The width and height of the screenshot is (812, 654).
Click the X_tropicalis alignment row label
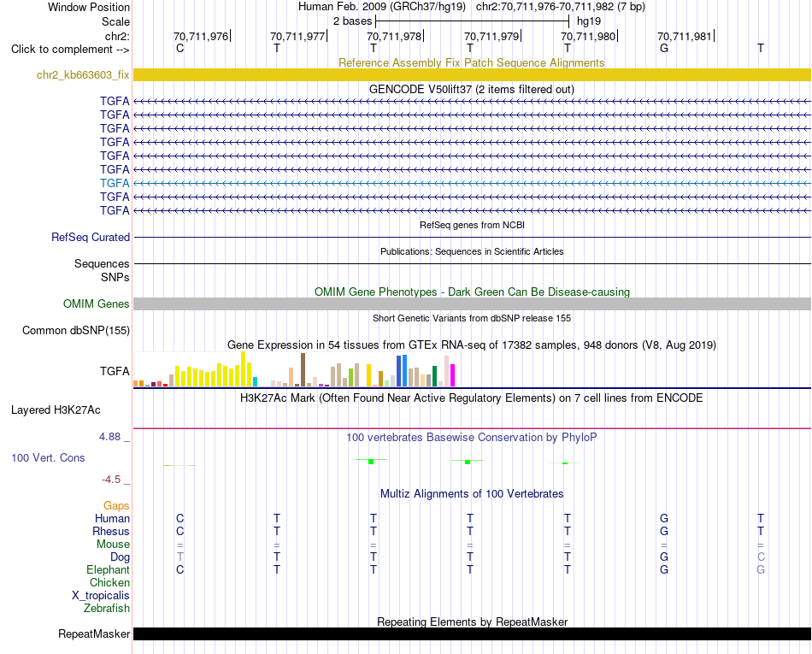(x=101, y=596)
